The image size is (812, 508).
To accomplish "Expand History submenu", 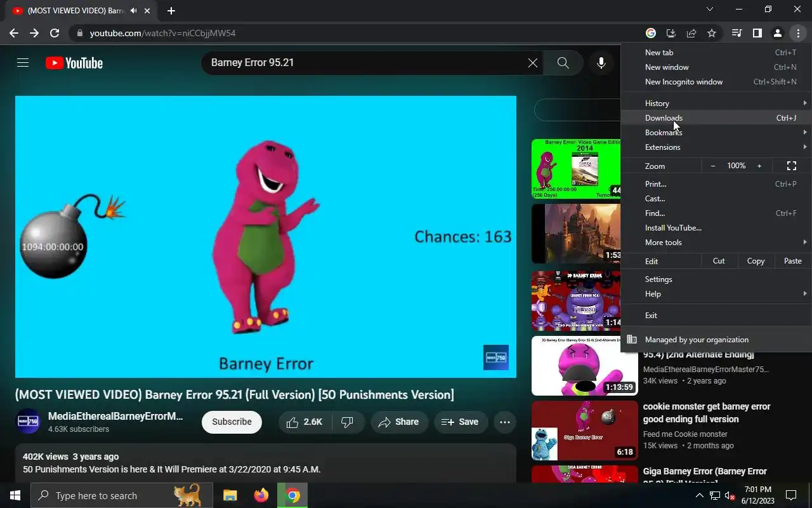I will pyautogui.click(x=716, y=103).
